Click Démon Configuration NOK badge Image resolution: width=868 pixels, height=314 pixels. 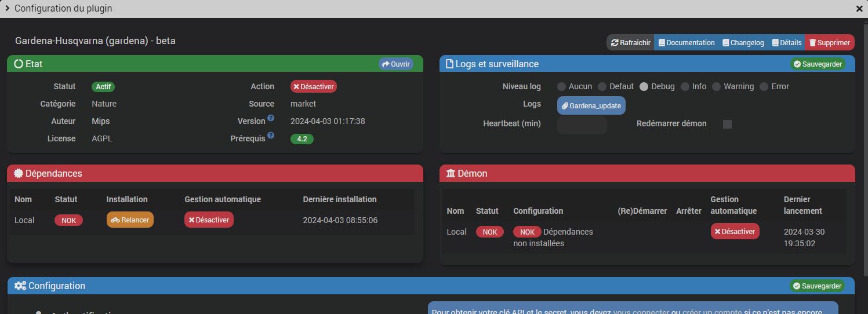point(527,232)
